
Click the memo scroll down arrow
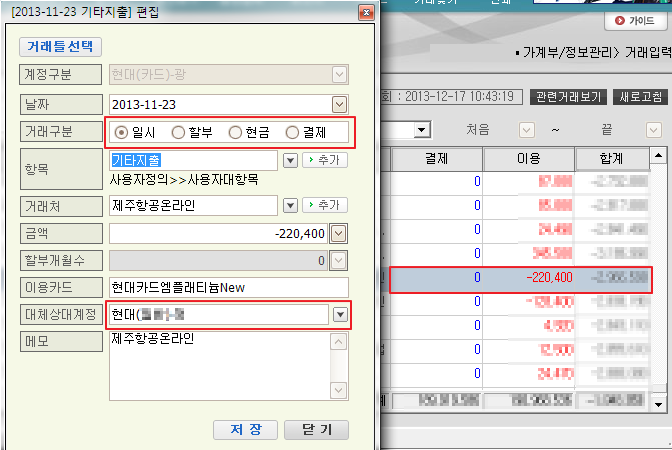pos(339,390)
